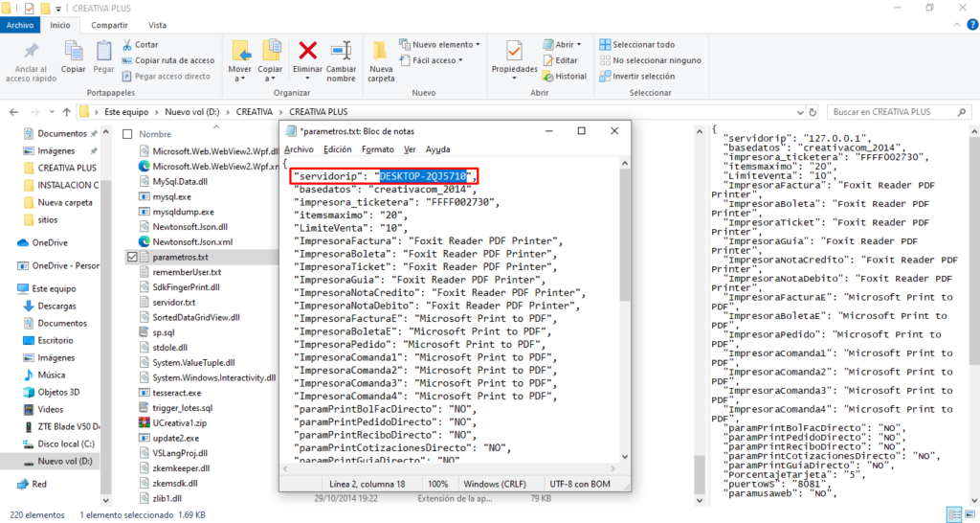Uncheck the parametros.txt checkbox

tap(132, 257)
